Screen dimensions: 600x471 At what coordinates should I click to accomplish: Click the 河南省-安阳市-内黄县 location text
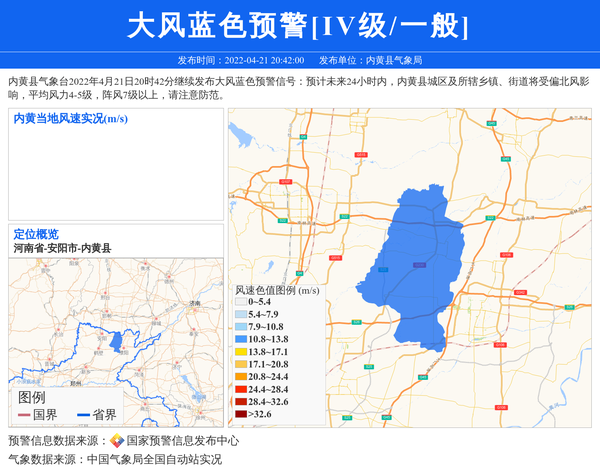[x=62, y=248]
